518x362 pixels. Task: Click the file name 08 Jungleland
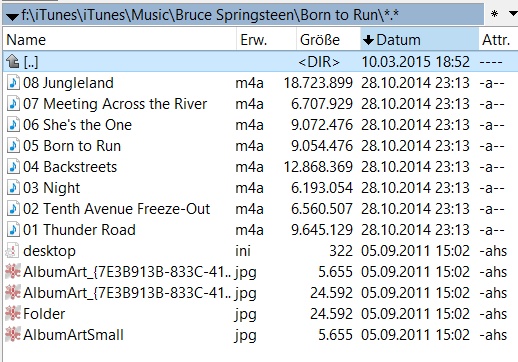coord(68,83)
